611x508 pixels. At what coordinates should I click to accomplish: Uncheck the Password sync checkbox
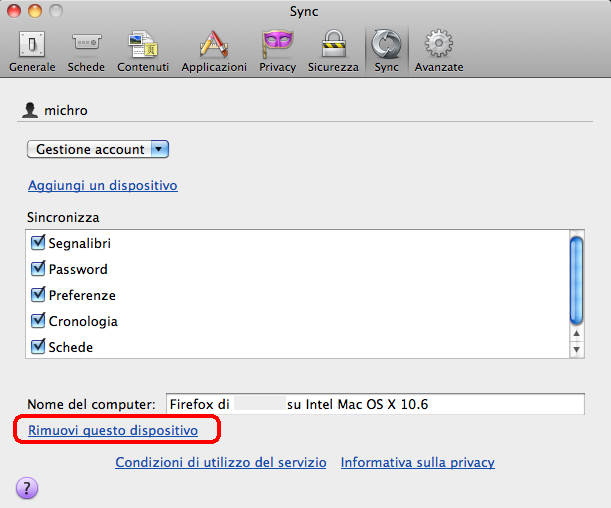pyautogui.click(x=38, y=268)
